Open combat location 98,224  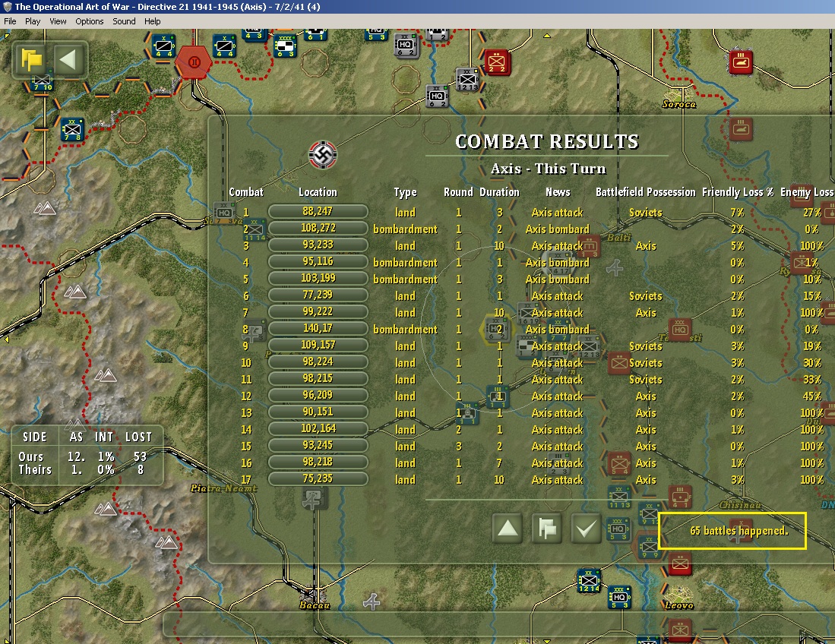pos(318,362)
